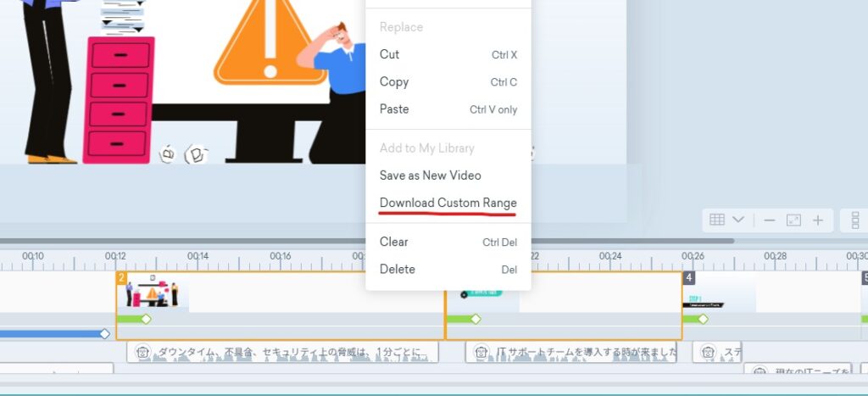Click scene 2 green transition diamond marker
Screen dimensions: 868x396
click(x=146, y=319)
